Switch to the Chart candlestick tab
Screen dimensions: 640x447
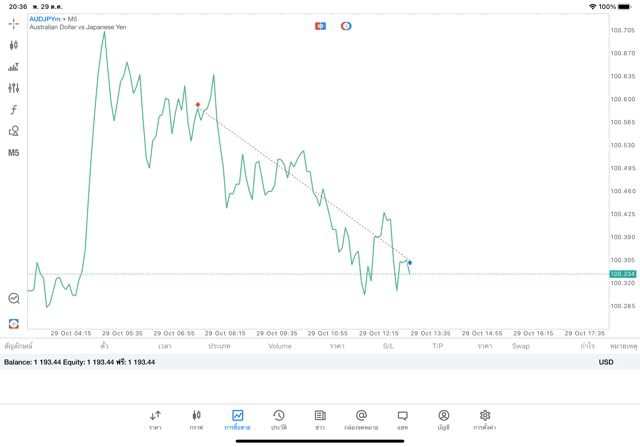[x=196, y=419]
